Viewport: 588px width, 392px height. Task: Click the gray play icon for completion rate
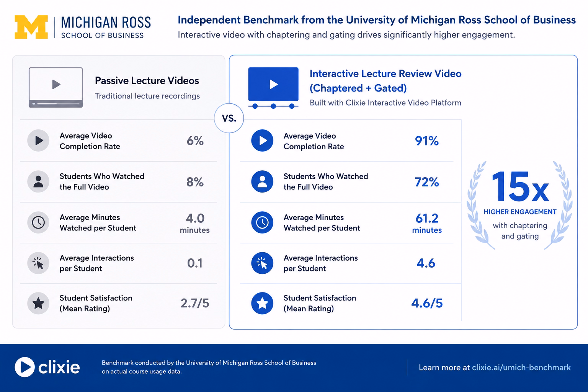[x=38, y=140]
